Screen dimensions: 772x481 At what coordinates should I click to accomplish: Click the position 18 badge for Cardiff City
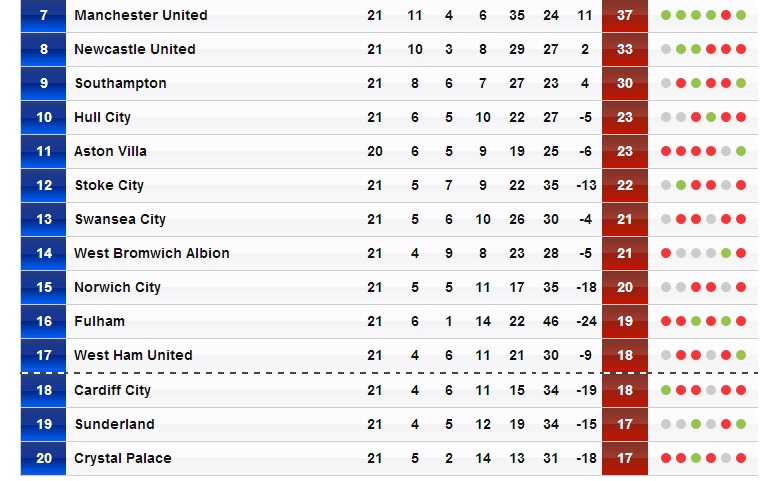43,390
